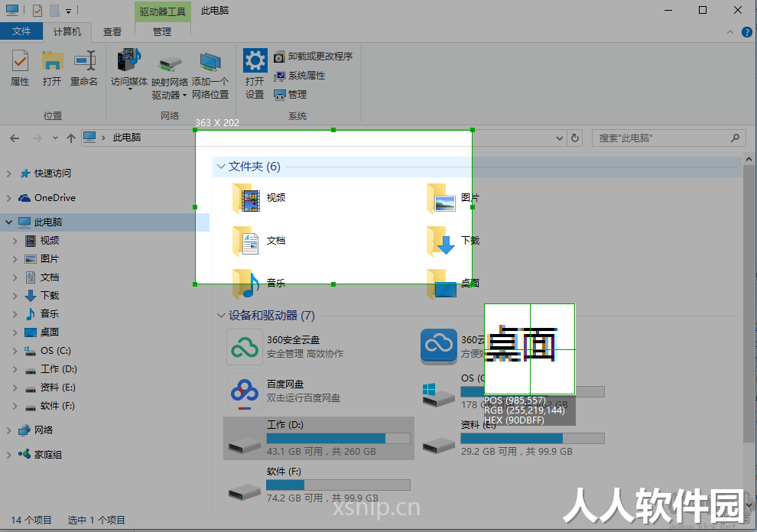The height and width of the screenshot is (532, 757).
Task: Select the 下载 folder icon
Action: [x=441, y=241]
